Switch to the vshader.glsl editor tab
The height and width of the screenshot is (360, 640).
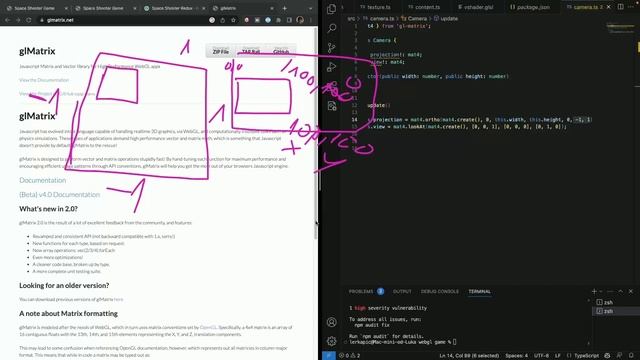(x=476, y=7)
